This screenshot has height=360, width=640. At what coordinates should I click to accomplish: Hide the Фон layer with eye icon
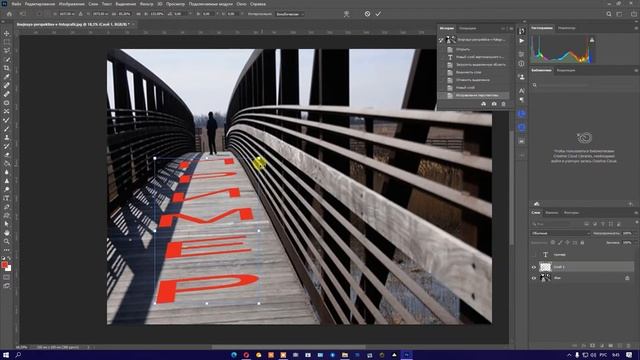(533, 278)
